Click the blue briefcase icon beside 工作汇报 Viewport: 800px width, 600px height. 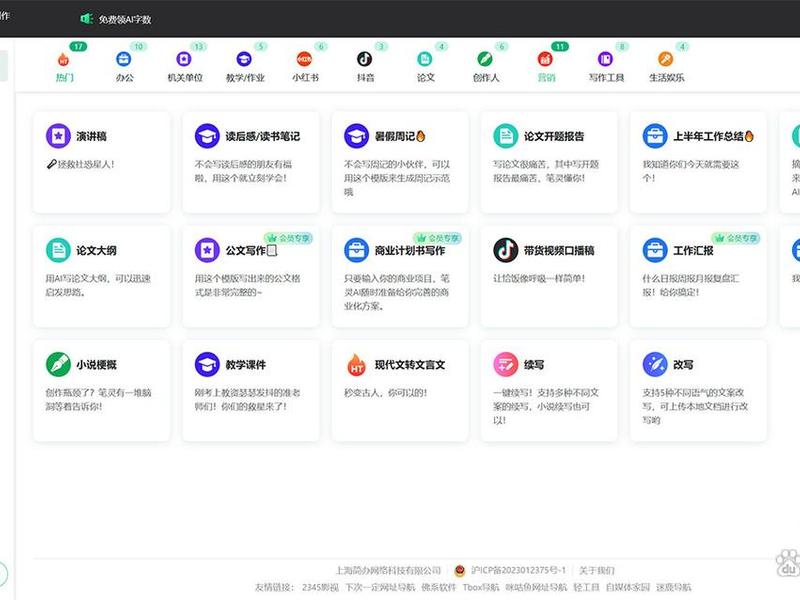click(x=655, y=251)
